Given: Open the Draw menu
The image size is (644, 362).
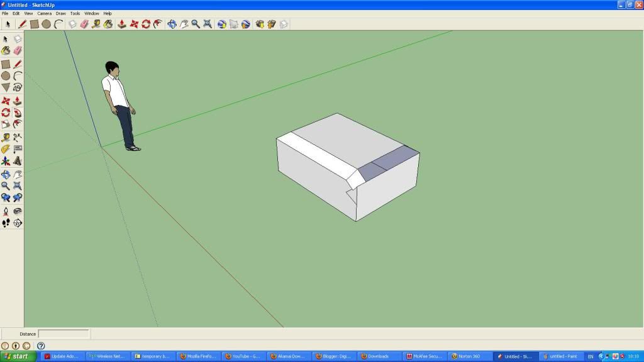Looking at the screenshot, I should click(x=60, y=13).
